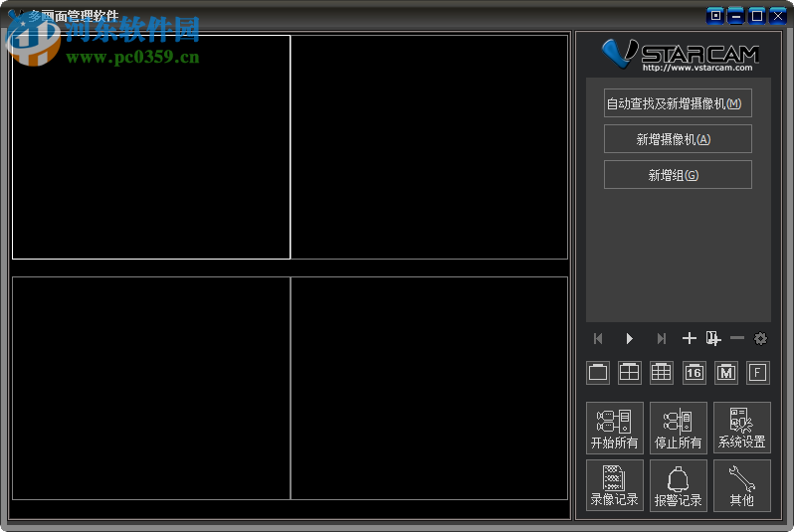Image resolution: width=794 pixels, height=532 pixels.
Task: Open 录像记录 recording records
Action: coord(615,485)
